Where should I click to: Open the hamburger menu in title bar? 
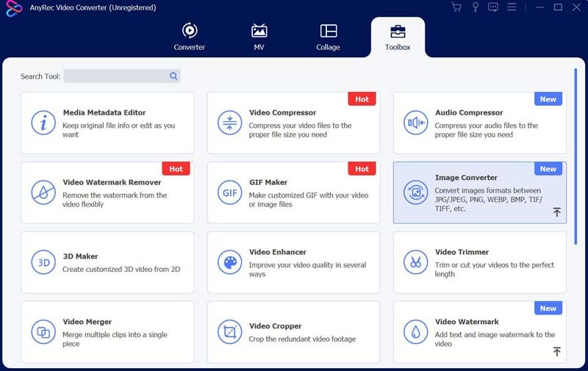coord(512,7)
